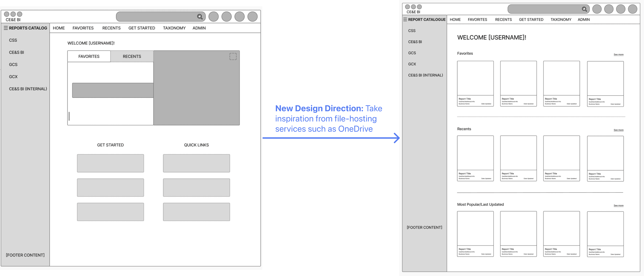Switch to RECENTS tab in left welcome panel
The image size is (644, 276).
pyautogui.click(x=132, y=57)
